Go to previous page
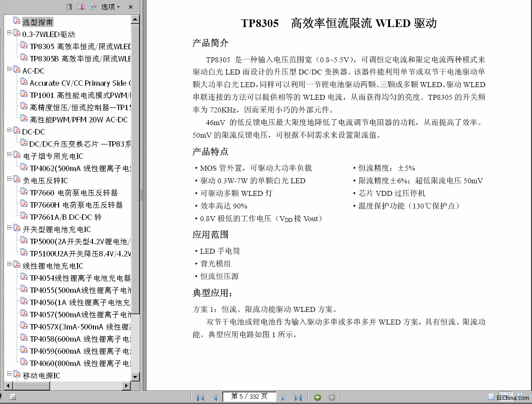This screenshot has width=532, height=404. [x=215, y=397]
